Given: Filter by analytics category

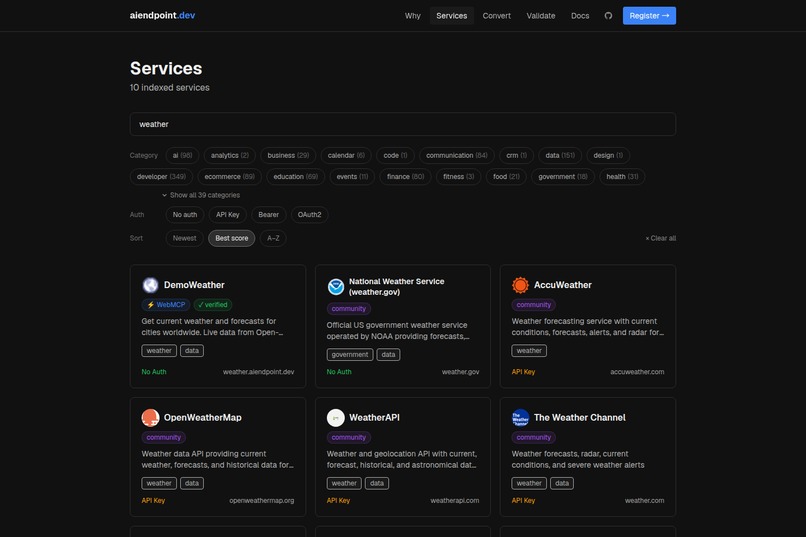Looking at the screenshot, I should [x=229, y=155].
